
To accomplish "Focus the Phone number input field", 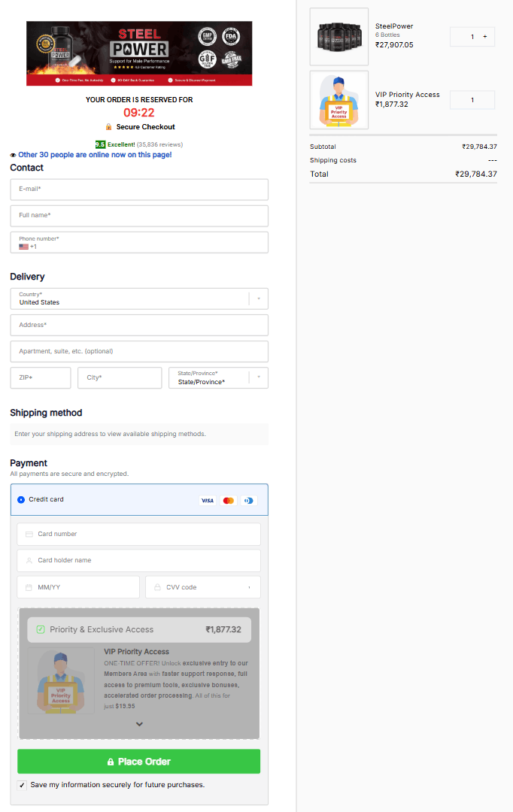I will [x=139, y=242].
